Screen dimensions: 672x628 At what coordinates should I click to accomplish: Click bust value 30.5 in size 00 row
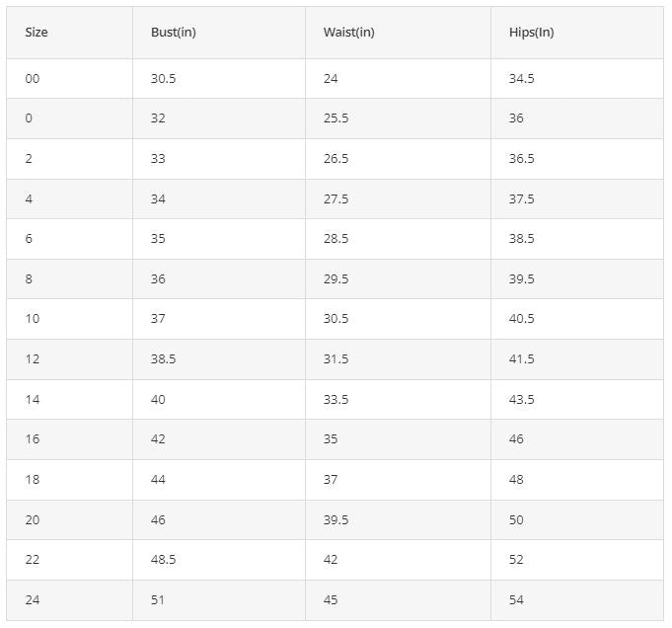point(164,79)
